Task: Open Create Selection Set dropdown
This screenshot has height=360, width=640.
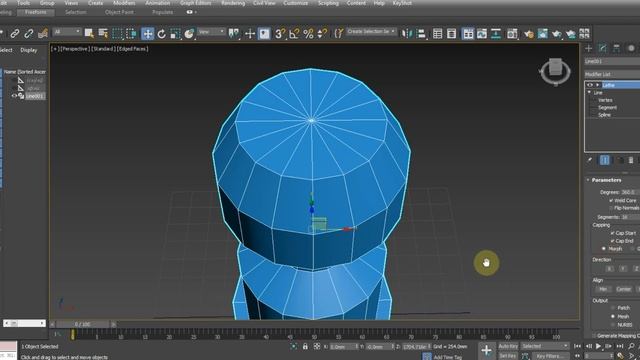Action: 371,31
